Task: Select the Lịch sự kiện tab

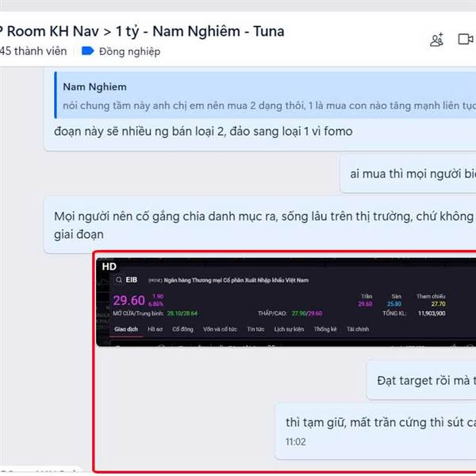Action: [289, 329]
